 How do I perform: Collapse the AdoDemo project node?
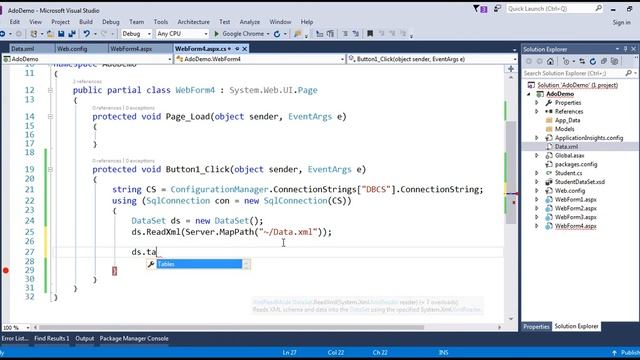(529, 94)
